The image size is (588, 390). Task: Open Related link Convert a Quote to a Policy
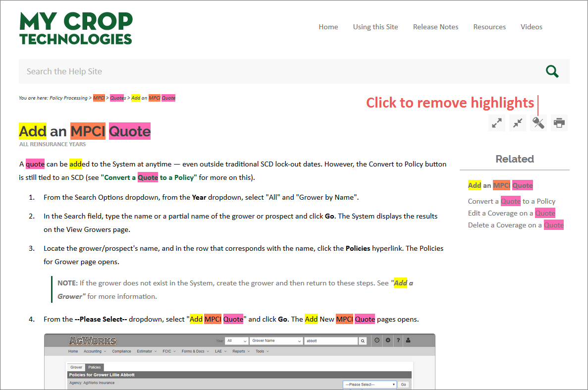pyautogui.click(x=512, y=201)
